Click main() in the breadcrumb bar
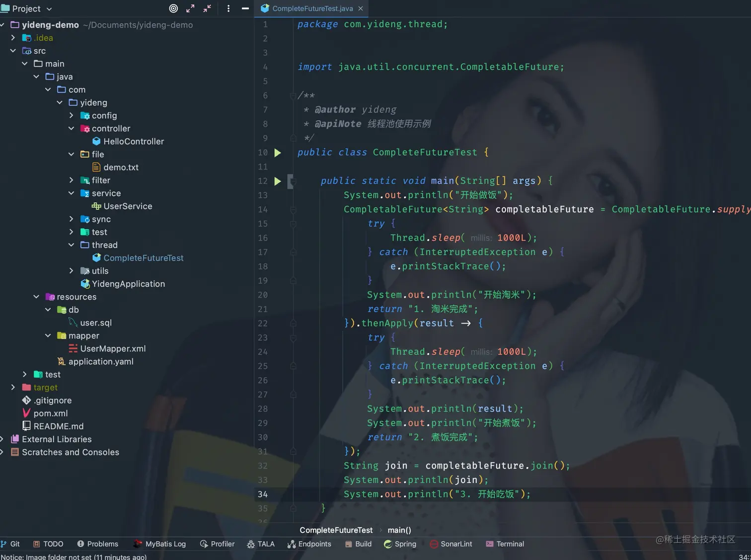The height and width of the screenshot is (560, 751). [399, 530]
